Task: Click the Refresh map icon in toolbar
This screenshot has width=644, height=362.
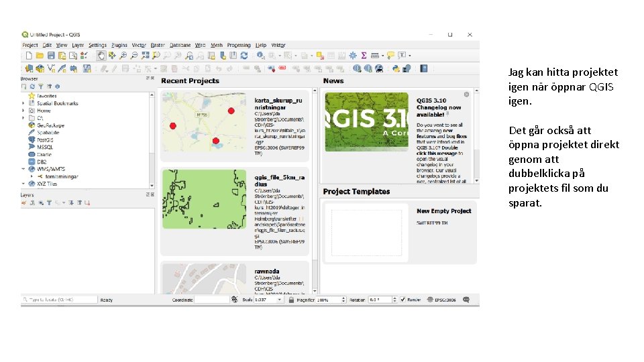Action: coord(244,56)
